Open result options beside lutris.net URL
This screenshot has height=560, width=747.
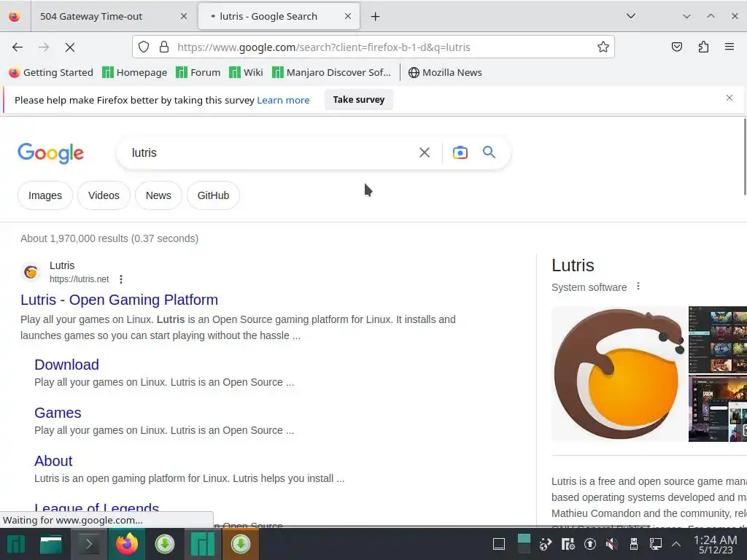pyautogui.click(x=121, y=279)
